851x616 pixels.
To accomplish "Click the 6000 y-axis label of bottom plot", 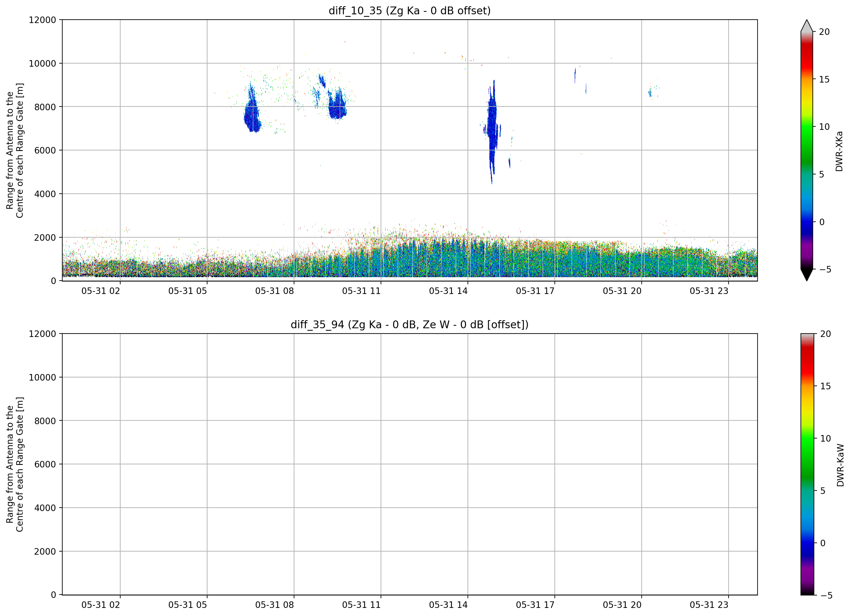I will [45, 464].
